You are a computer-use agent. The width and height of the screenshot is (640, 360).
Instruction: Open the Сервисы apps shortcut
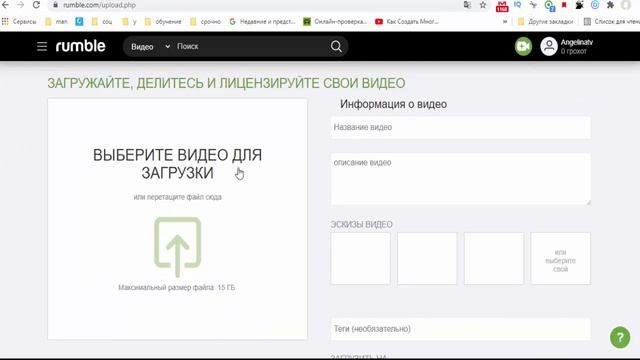[19, 22]
